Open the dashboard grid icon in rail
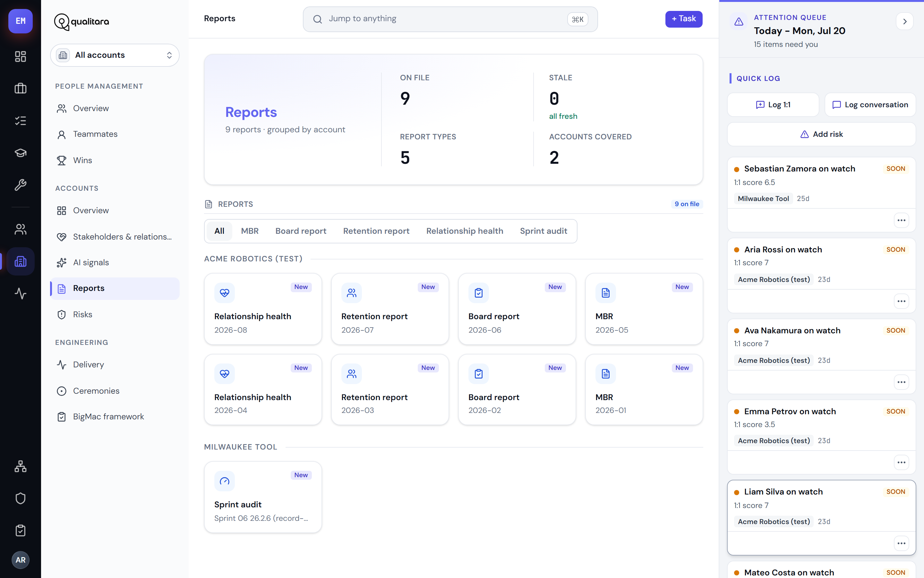The width and height of the screenshot is (924, 578). click(x=21, y=57)
